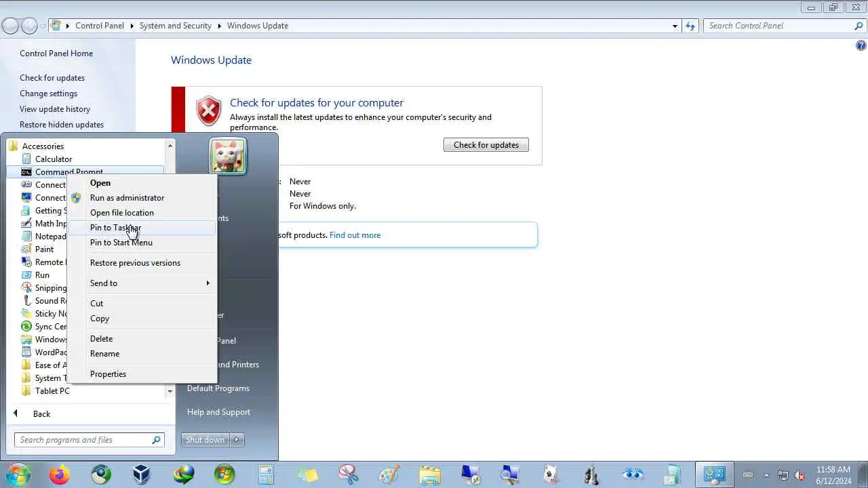Focus the Search programs and files box

(90, 440)
